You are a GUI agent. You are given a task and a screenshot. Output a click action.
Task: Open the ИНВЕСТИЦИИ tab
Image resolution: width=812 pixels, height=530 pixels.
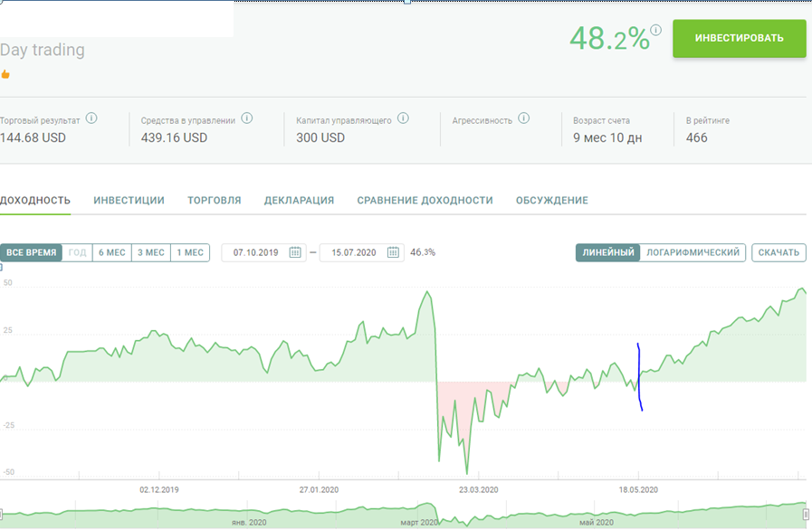tap(129, 200)
